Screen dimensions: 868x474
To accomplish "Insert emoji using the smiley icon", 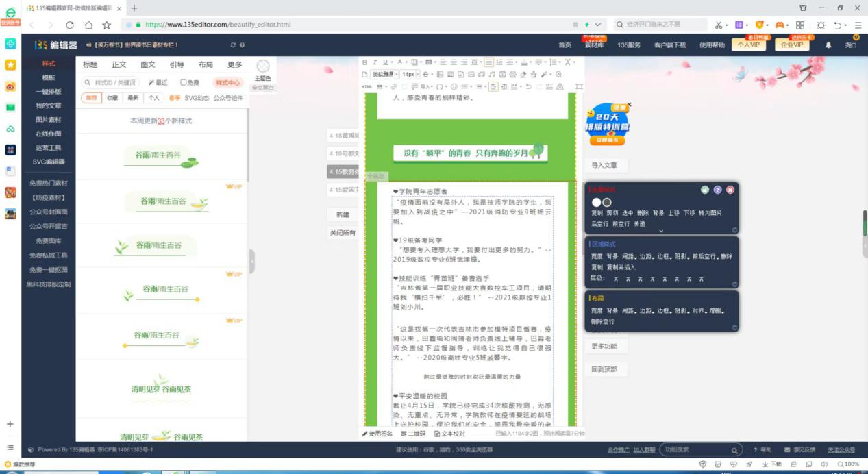I will click(x=454, y=86).
